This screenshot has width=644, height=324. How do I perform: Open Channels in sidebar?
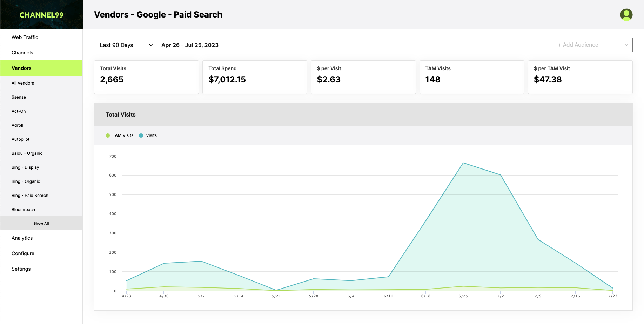pyautogui.click(x=41, y=53)
